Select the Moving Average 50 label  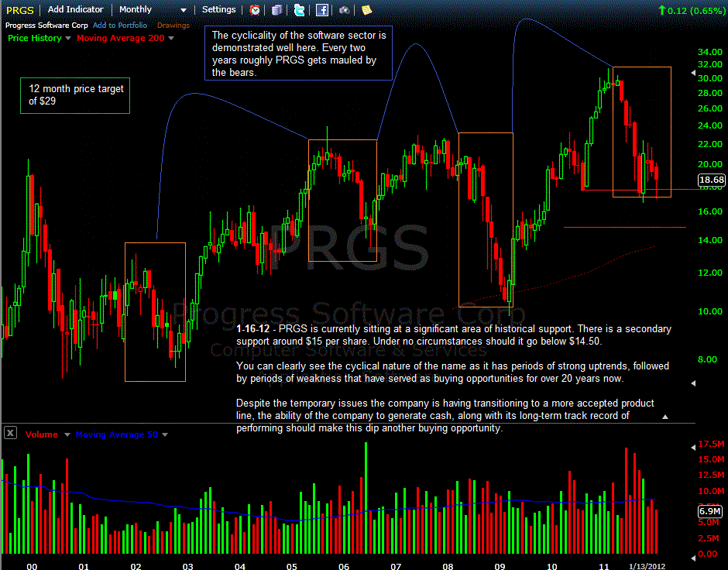116,434
